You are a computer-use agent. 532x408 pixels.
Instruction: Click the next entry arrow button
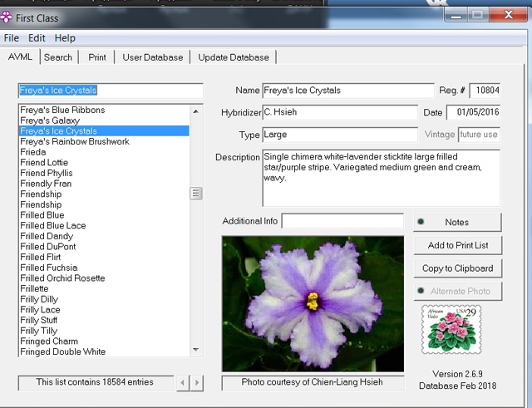point(197,383)
